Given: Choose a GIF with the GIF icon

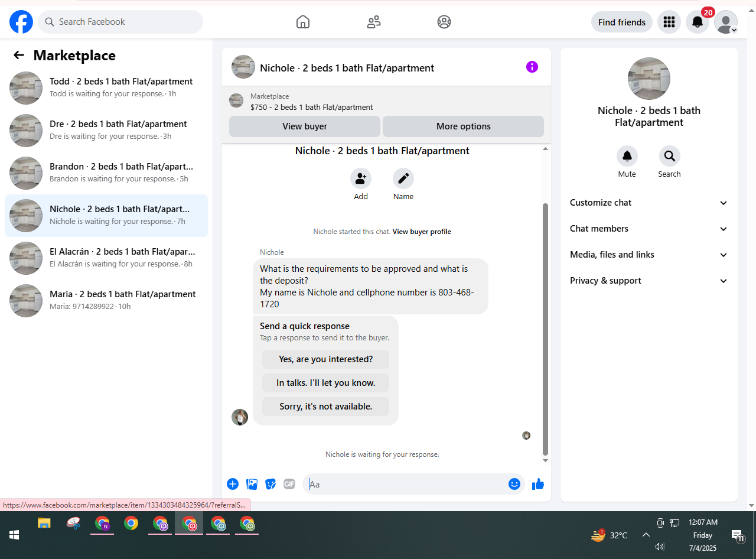Looking at the screenshot, I should [289, 484].
